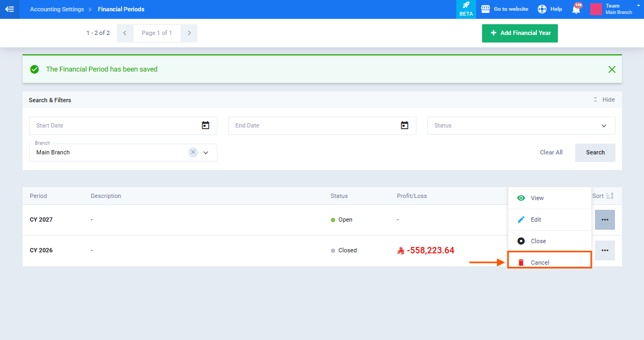Click Clear All filters

click(551, 152)
